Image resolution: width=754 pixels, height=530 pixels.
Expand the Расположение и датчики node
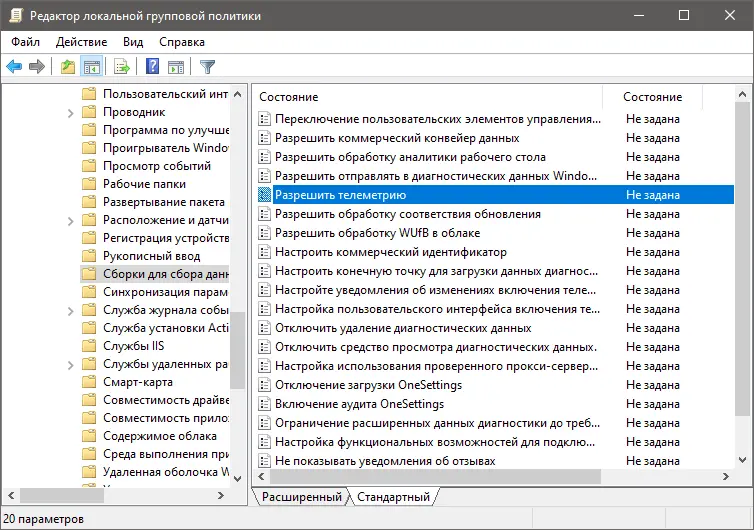coord(71,220)
